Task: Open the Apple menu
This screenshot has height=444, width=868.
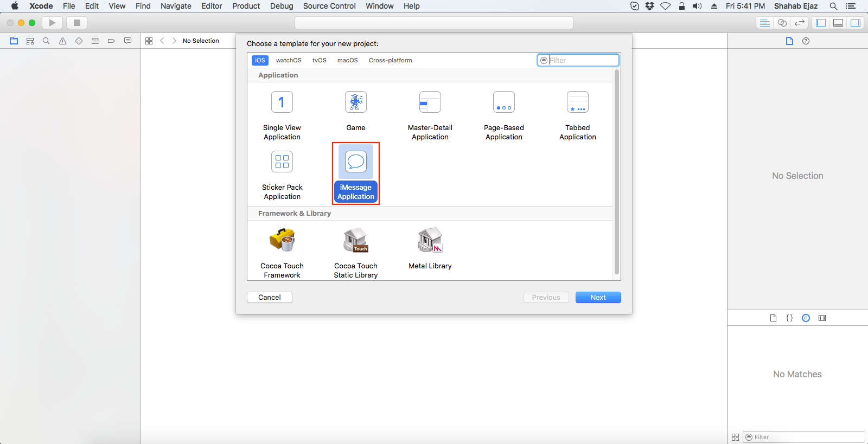Action: click(15, 6)
